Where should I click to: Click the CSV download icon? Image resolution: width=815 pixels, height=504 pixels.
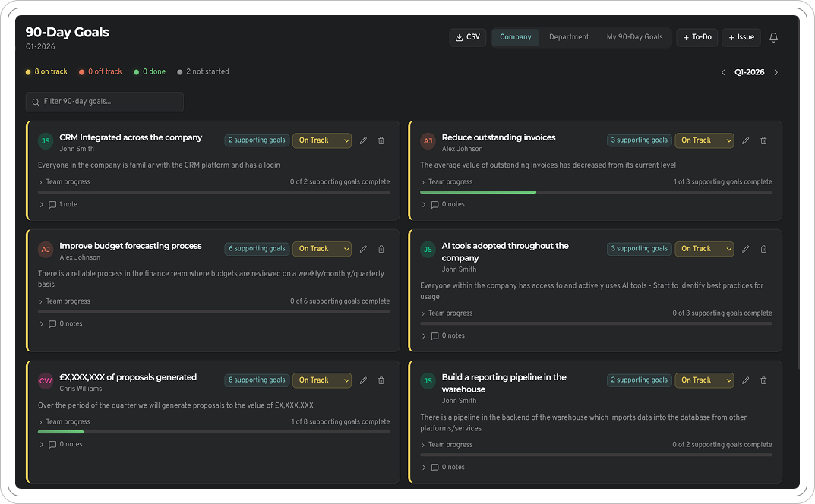(x=459, y=36)
